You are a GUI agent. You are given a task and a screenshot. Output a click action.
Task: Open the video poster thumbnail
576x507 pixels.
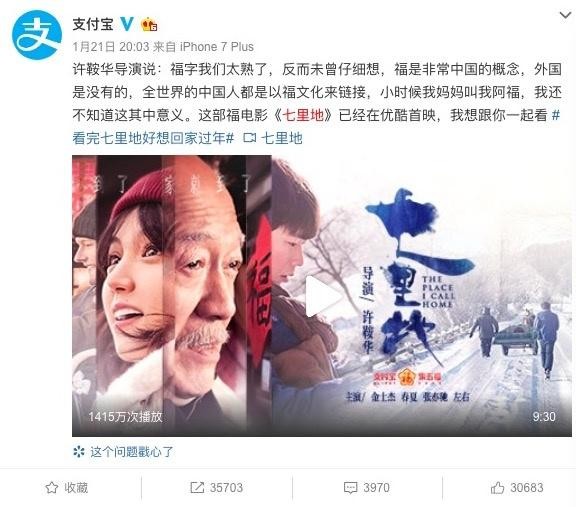(x=322, y=296)
